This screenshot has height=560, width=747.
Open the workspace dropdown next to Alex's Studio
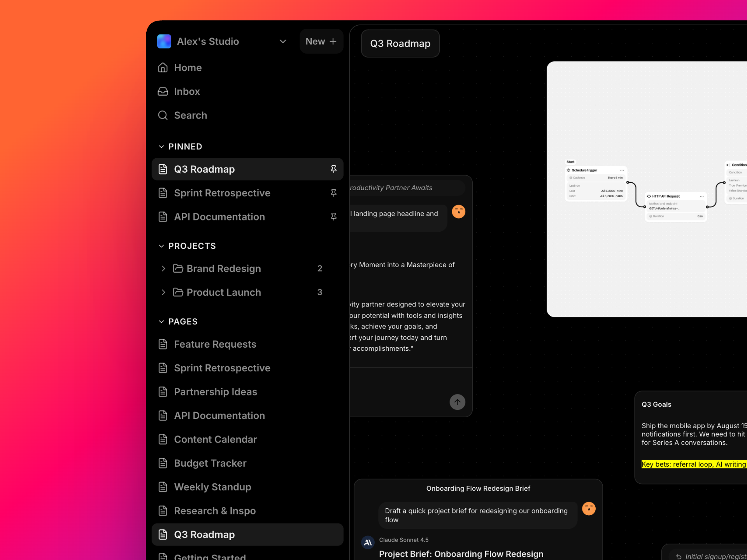coord(283,42)
